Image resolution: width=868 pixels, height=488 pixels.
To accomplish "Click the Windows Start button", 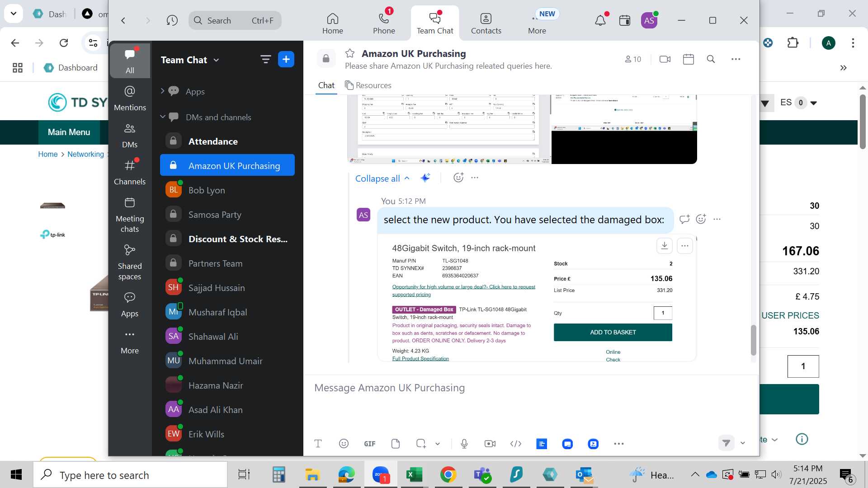I will [16, 475].
